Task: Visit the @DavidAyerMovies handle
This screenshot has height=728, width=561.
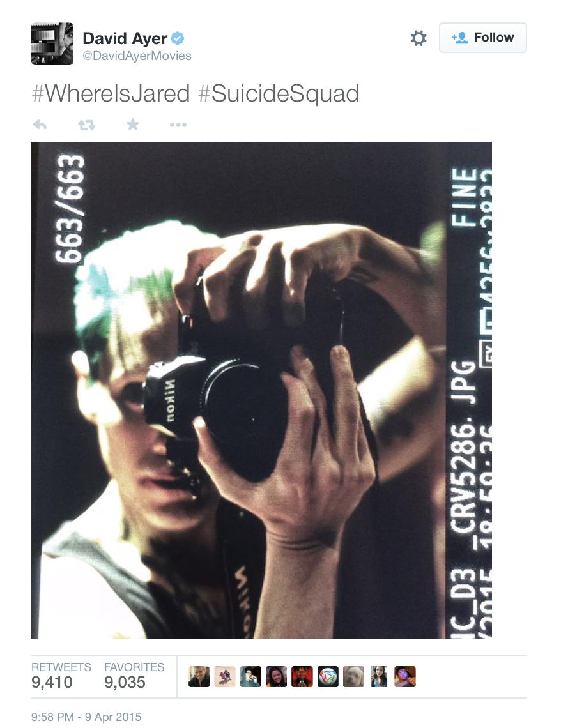Action: pos(137,56)
